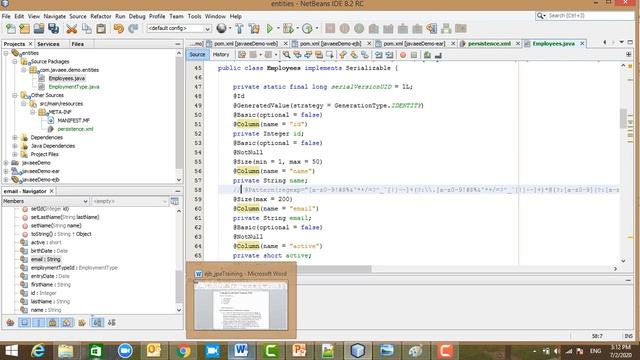640x360 pixels.
Task: Open the Navigate menu
Action: coord(55,16)
